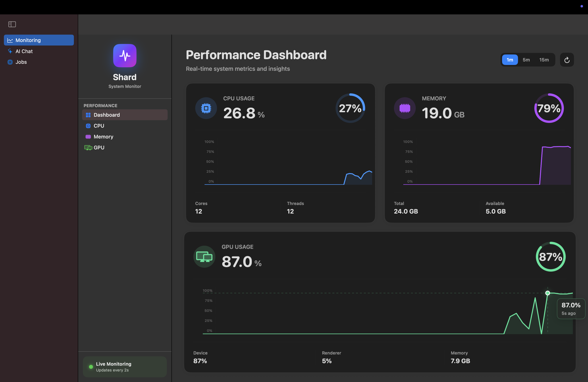Open the Dashboard performance view
This screenshot has height=382, width=588.
point(125,115)
